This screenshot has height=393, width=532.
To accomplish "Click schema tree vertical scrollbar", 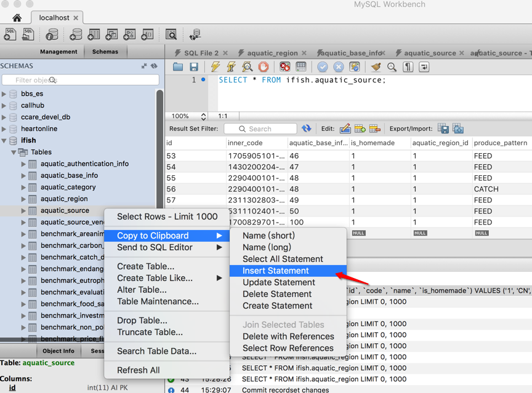I will tap(159, 149).
